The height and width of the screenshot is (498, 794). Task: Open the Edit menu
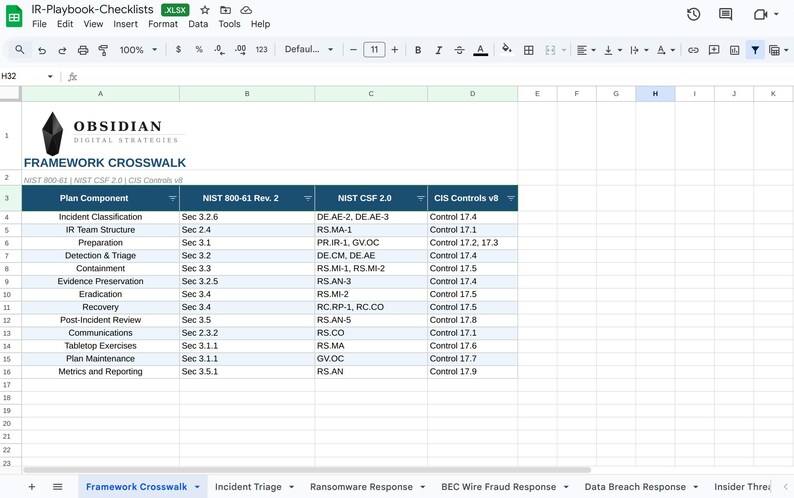(x=65, y=24)
